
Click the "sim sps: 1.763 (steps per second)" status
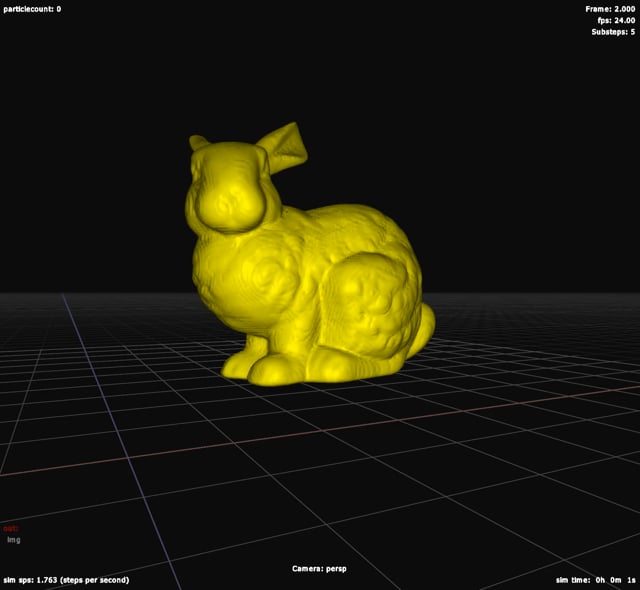pos(66,580)
